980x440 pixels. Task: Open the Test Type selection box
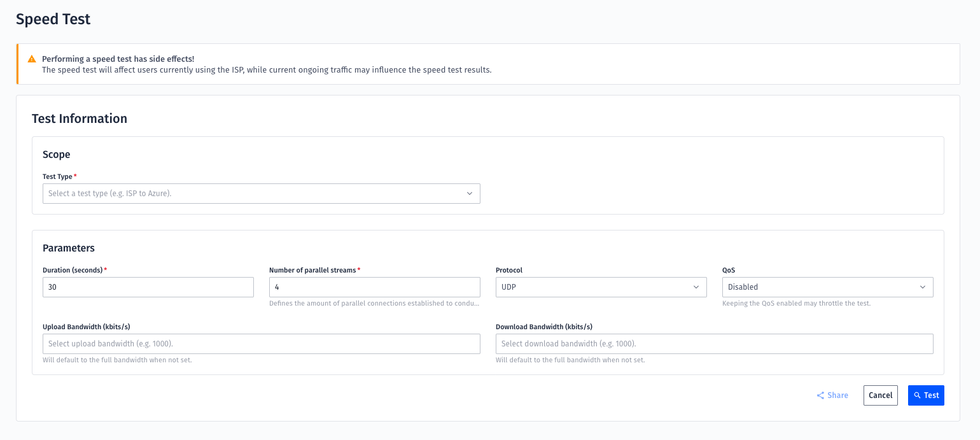[255, 194]
